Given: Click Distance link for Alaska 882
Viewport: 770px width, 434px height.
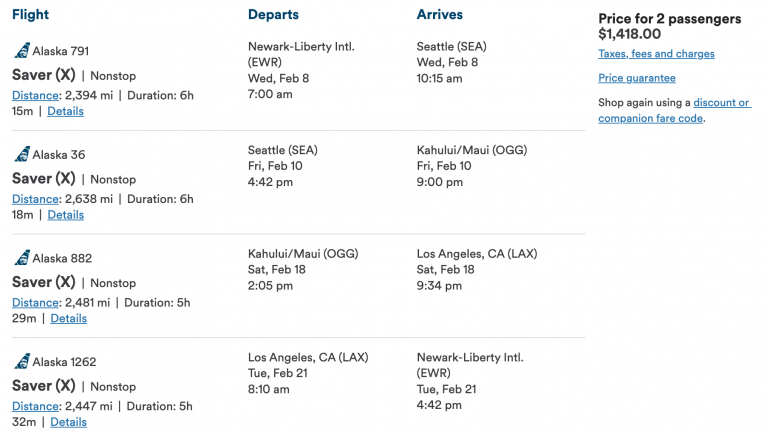Looking at the screenshot, I should pyautogui.click(x=36, y=303).
